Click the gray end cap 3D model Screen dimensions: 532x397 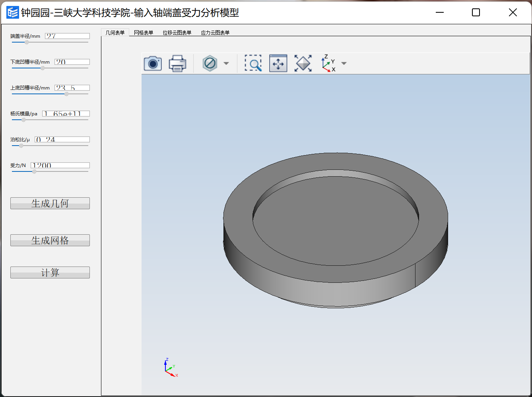tap(336, 230)
